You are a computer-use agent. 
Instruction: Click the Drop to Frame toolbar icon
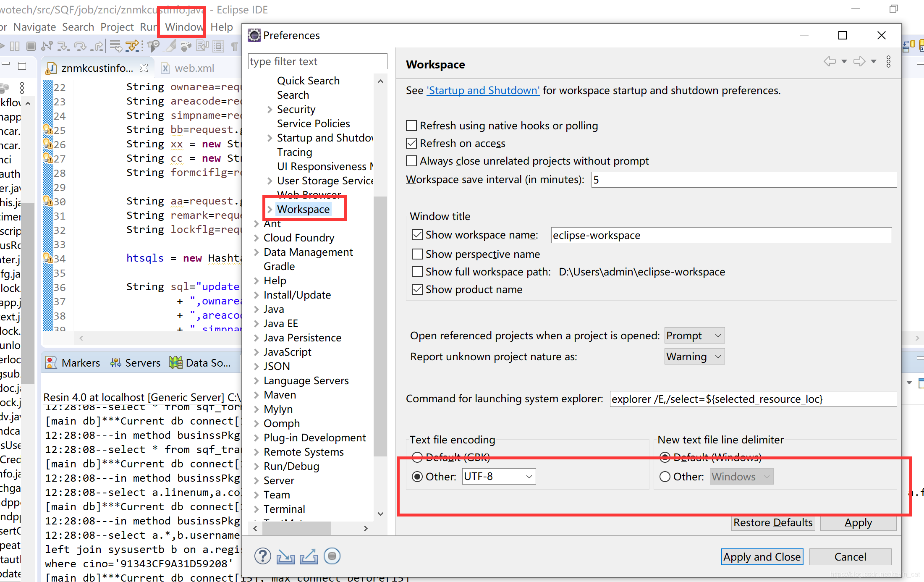115,46
